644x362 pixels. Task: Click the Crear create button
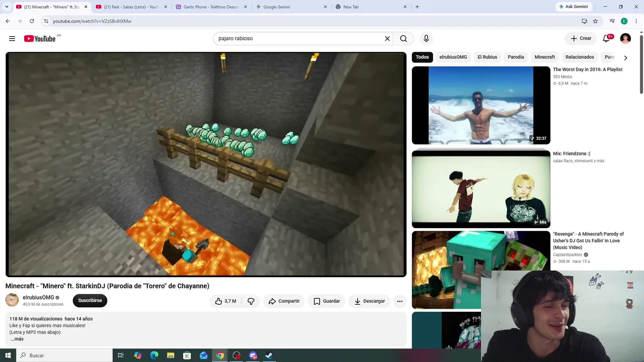click(x=581, y=39)
